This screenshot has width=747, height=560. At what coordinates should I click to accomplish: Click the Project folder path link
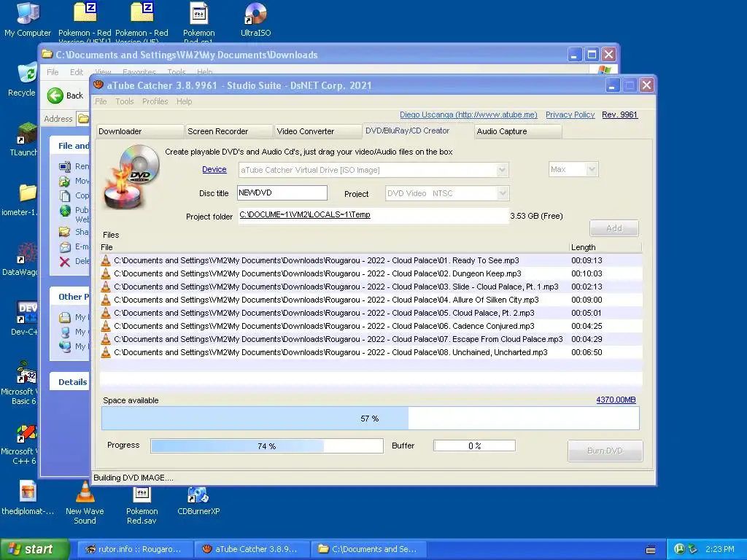click(x=305, y=215)
